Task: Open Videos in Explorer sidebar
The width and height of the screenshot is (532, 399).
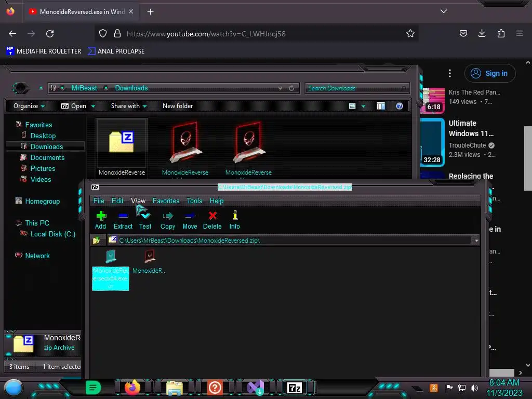Action: pyautogui.click(x=41, y=179)
